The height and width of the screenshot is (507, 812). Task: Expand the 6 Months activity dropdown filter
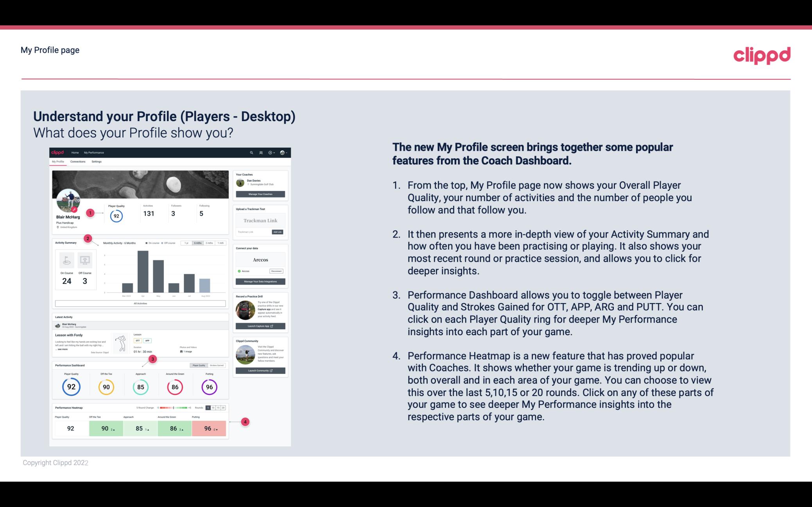(x=198, y=243)
